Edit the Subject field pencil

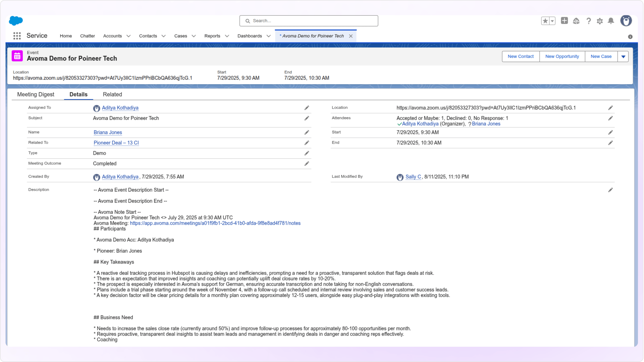click(307, 118)
